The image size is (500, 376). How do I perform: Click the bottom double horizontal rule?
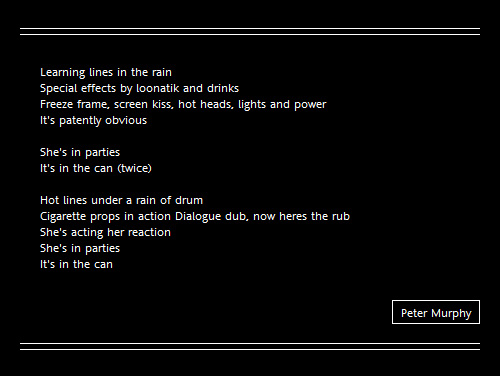[x=250, y=346]
